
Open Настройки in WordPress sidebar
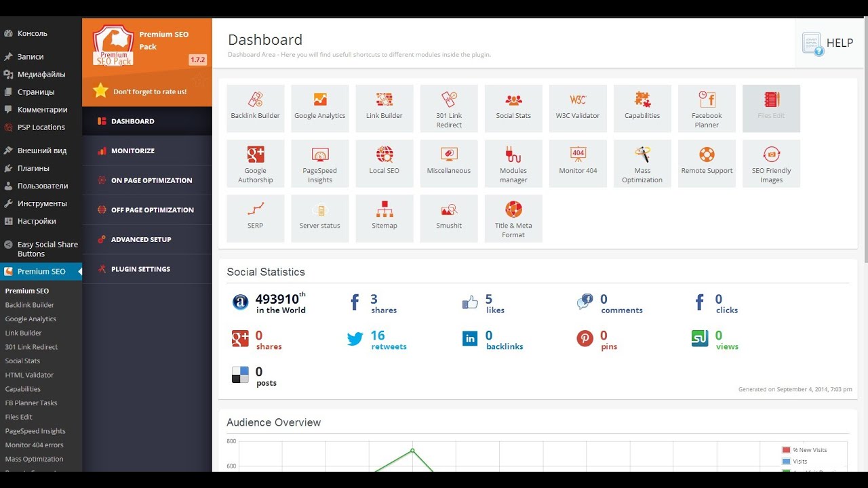[41, 221]
